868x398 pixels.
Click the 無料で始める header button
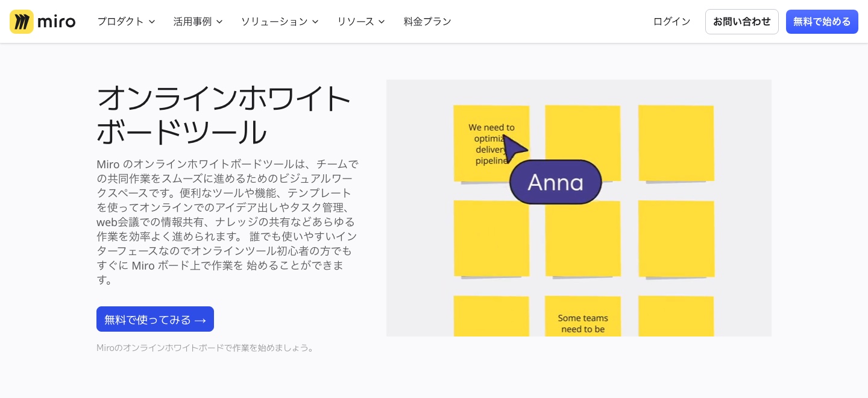[x=822, y=22]
